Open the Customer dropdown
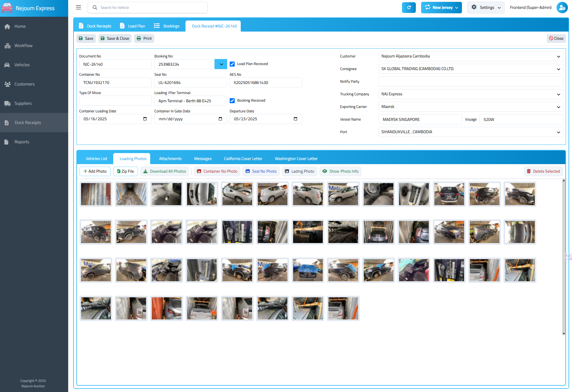The width and height of the screenshot is (572, 392). pyautogui.click(x=470, y=56)
